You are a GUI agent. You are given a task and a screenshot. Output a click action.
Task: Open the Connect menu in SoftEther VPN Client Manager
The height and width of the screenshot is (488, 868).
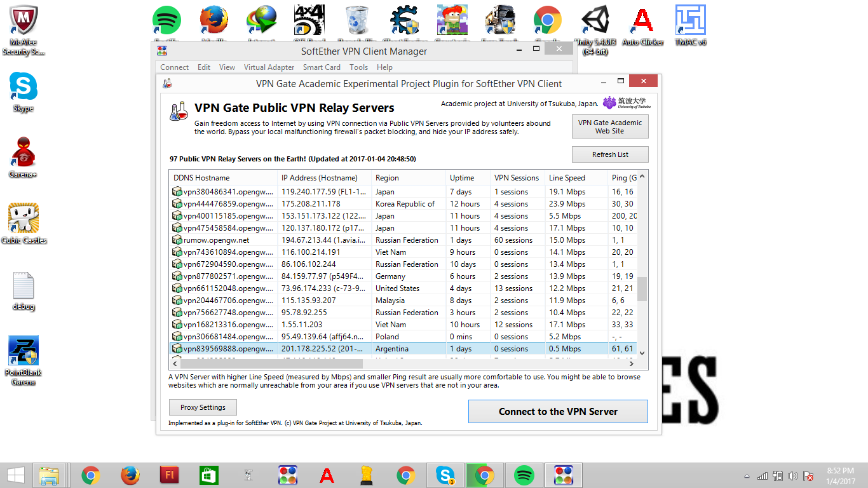pos(174,67)
